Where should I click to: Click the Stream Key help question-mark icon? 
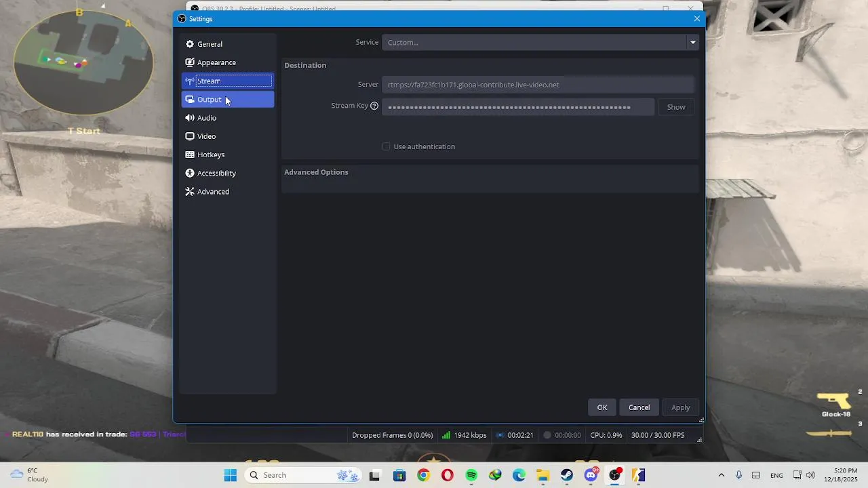coord(374,106)
